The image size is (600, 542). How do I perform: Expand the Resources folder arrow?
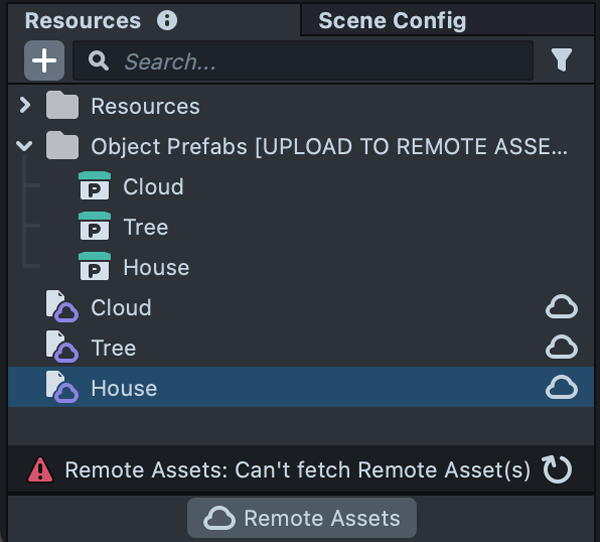[x=25, y=106]
